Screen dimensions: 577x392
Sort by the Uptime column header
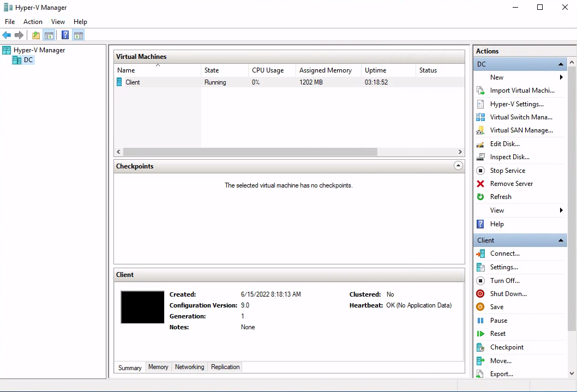(x=388, y=70)
